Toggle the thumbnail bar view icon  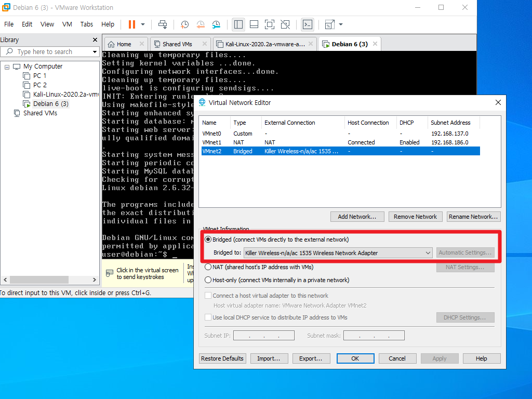pyautogui.click(x=254, y=24)
